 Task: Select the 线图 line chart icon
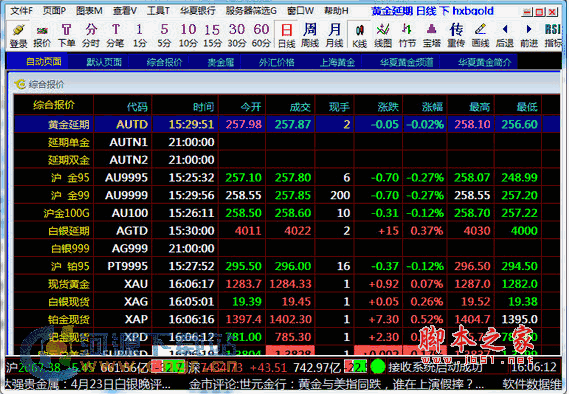coord(383,36)
